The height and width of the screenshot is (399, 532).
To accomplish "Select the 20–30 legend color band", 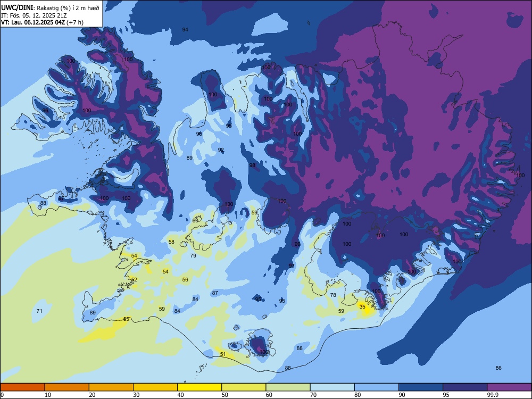I will [111, 387].
